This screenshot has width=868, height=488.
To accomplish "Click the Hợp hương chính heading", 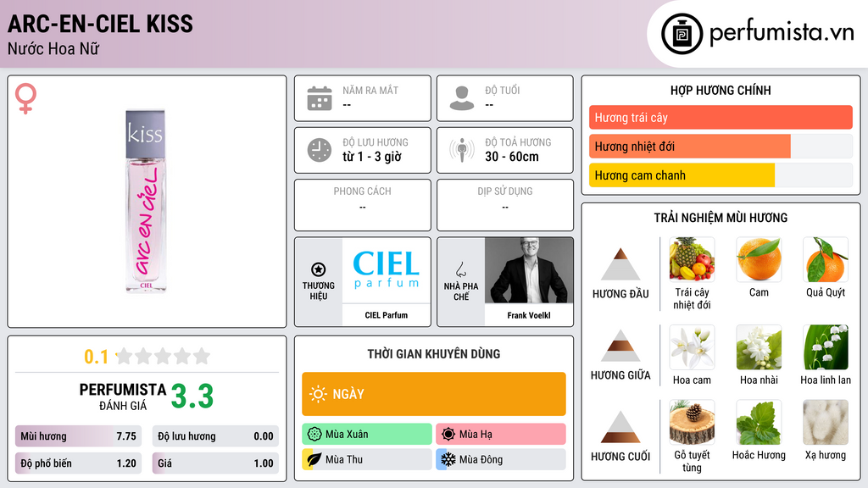I will click(721, 90).
